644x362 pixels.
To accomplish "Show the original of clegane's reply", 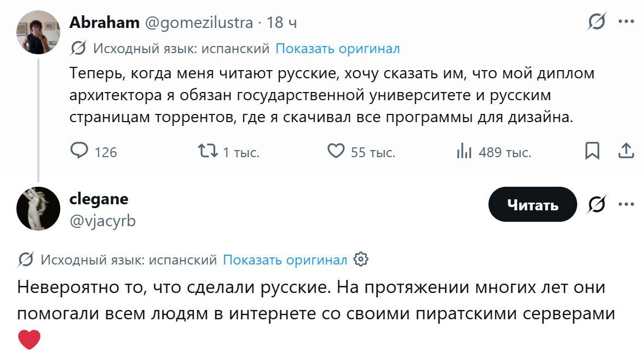I will [285, 260].
